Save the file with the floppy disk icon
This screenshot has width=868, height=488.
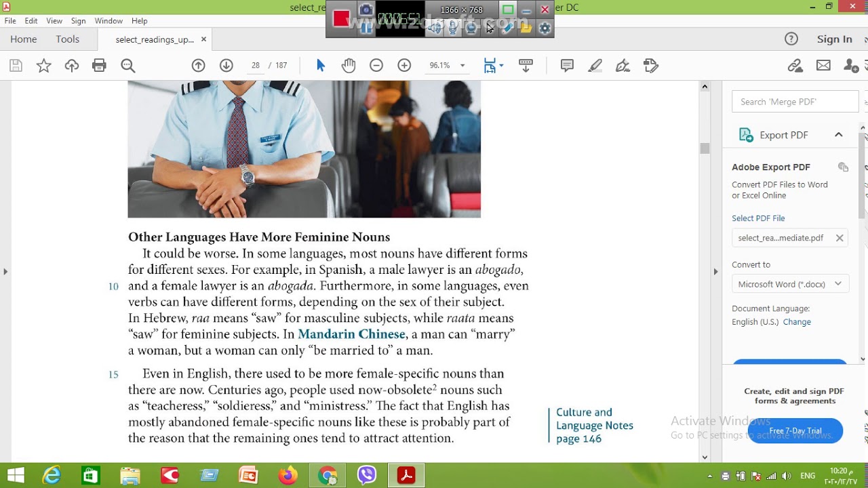pos(16,66)
